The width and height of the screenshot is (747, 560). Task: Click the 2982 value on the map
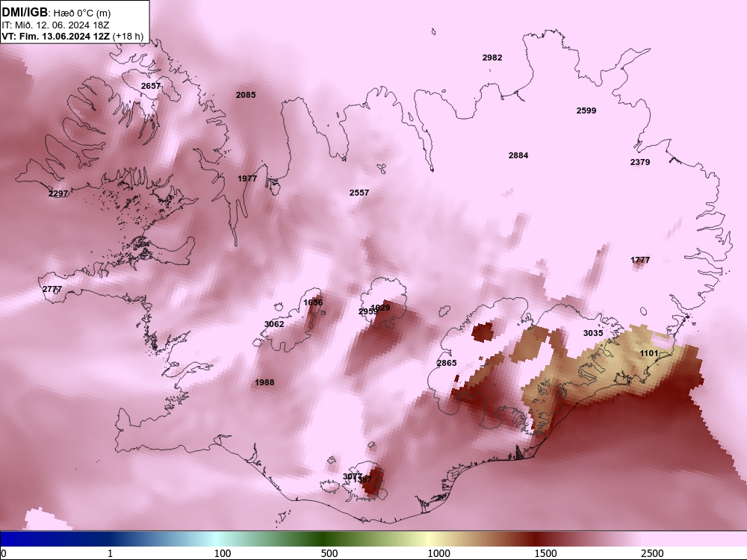(492, 57)
